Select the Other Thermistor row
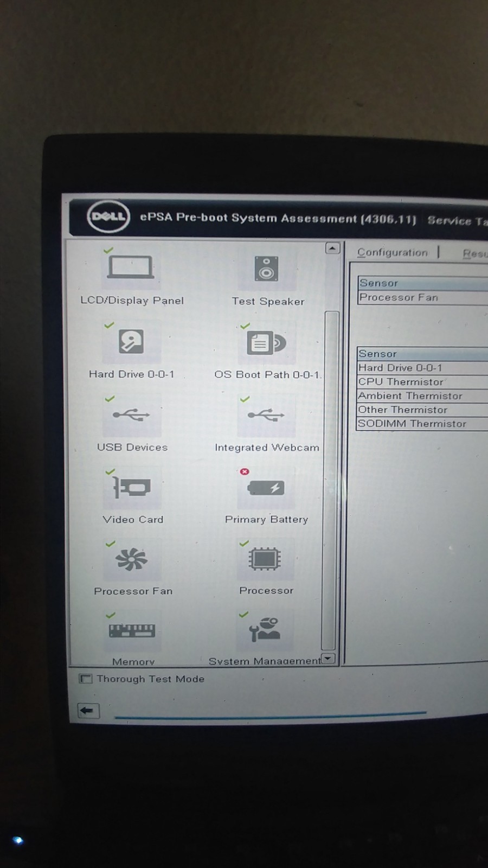 [422, 410]
